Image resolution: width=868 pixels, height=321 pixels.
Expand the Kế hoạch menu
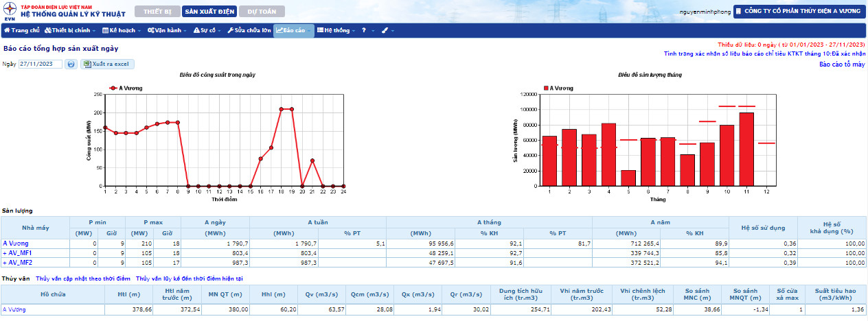click(121, 30)
